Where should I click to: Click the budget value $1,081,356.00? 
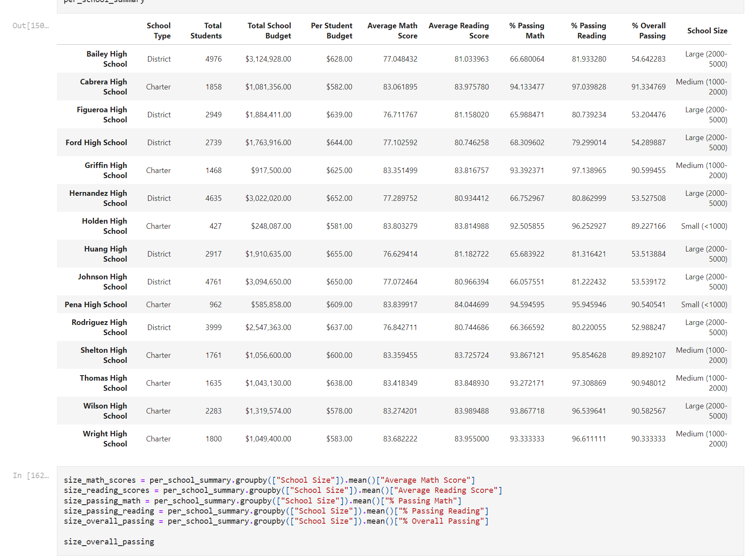268,87
